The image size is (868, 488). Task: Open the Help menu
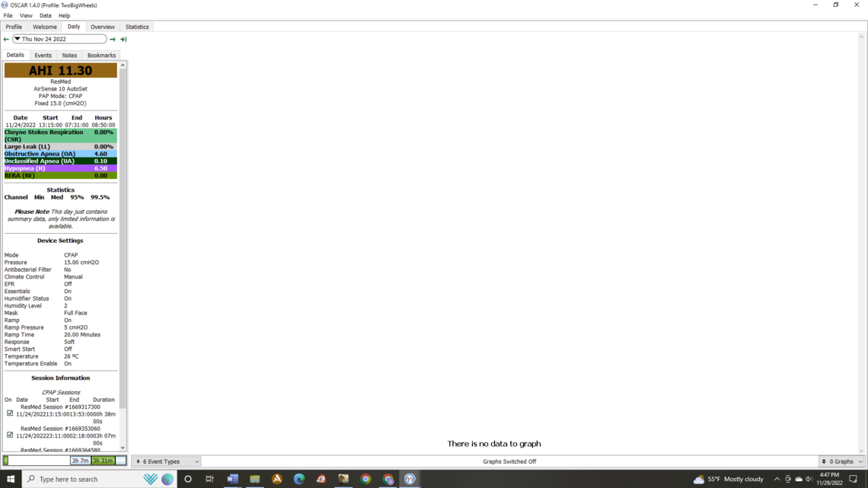coord(64,15)
